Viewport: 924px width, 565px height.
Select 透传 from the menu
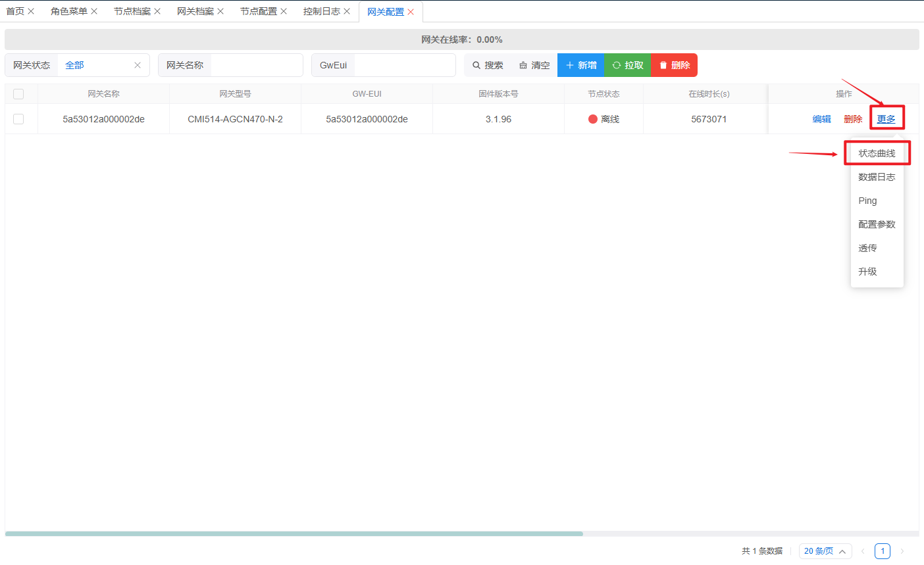coord(877,248)
